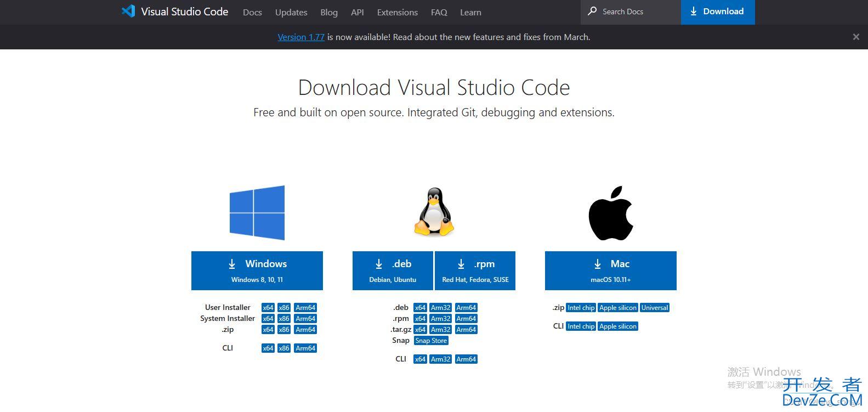Click the Download Visual Studio Code heading

coord(434,87)
